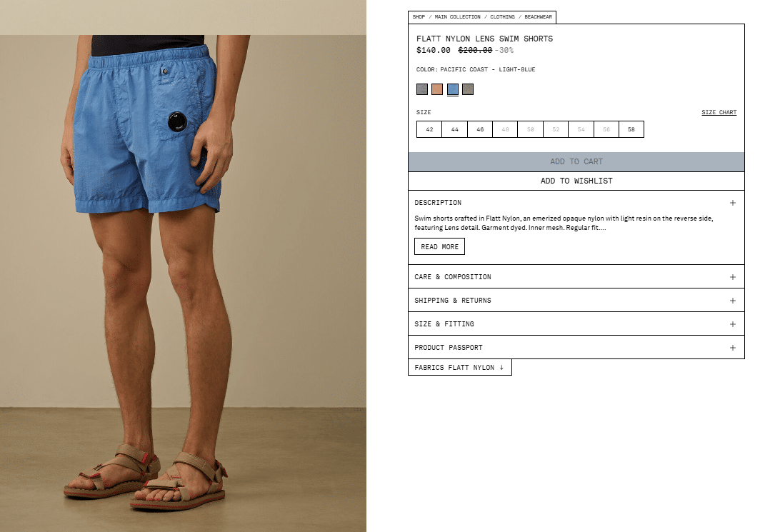This screenshot has width=770, height=532.
Task: Select size 42
Action: 429,129
